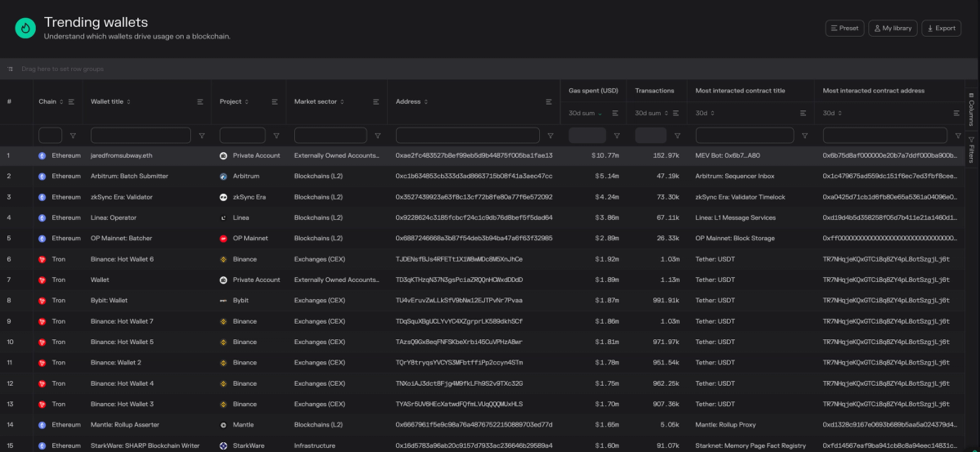Click Tron chain icon in row 6
This screenshot has height=452, width=980.
pyautogui.click(x=42, y=259)
